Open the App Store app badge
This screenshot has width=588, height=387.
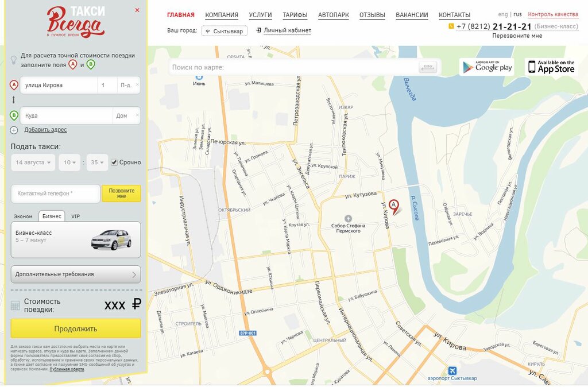click(552, 67)
